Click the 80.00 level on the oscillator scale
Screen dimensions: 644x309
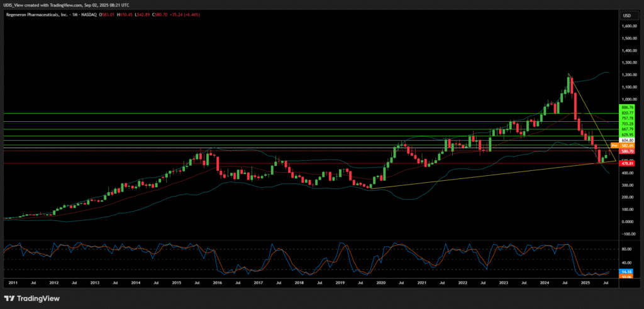pos(626,249)
